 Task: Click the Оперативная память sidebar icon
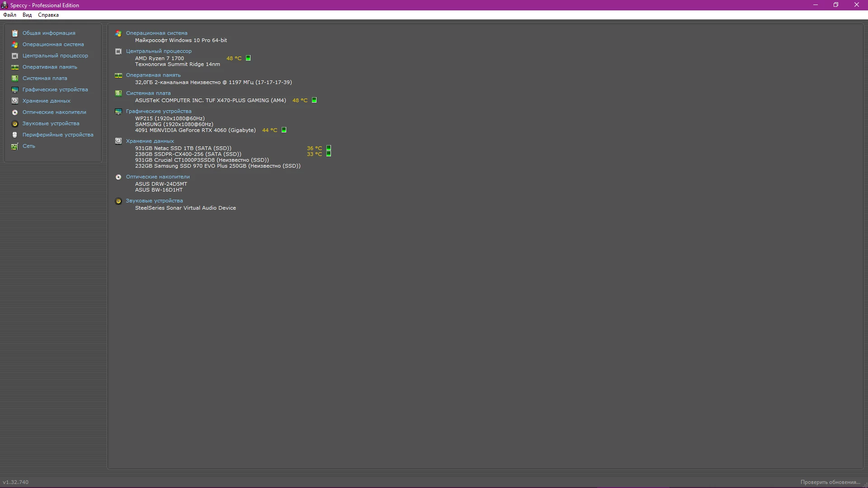point(15,67)
